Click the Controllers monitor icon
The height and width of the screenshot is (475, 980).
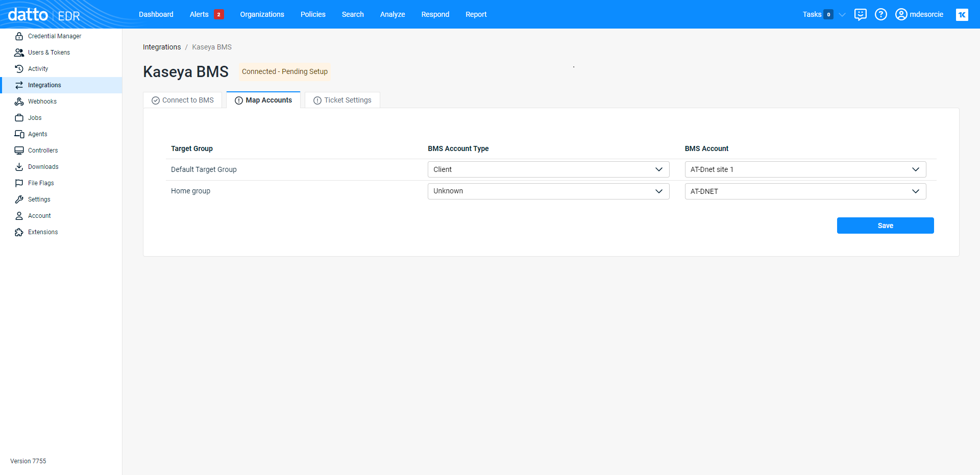click(x=19, y=151)
